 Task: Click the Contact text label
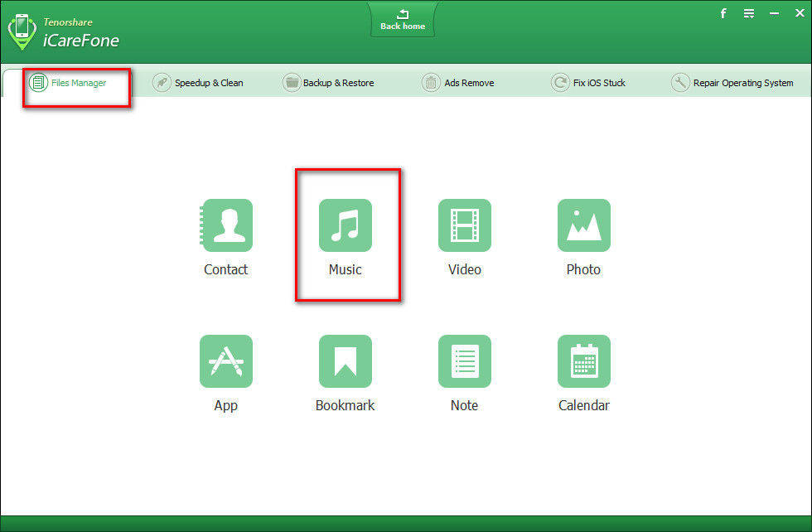click(225, 269)
